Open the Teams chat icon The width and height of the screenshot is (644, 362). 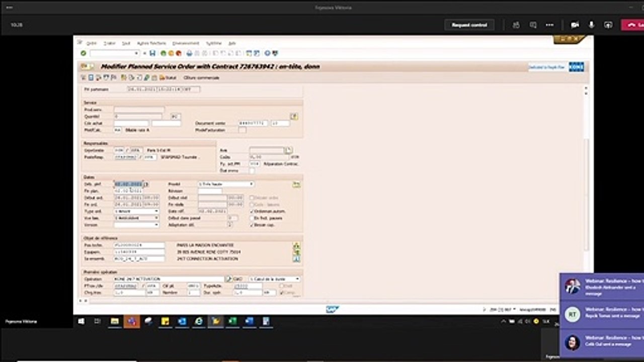click(x=533, y=25)
